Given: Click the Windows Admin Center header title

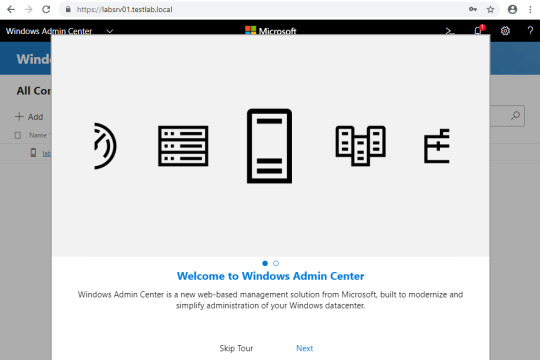Looking at the screenshot, I should pos(49,31).
